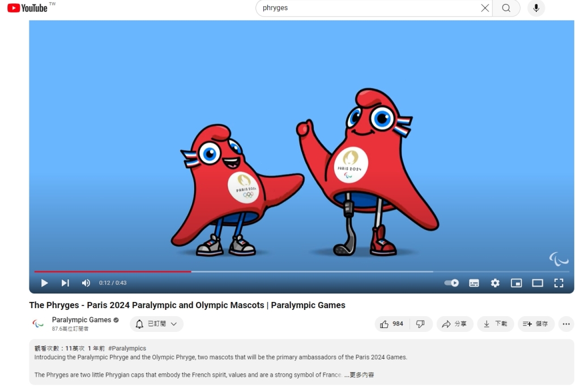
Task: Toggle the autoplay switch
Action: point(451,283)
